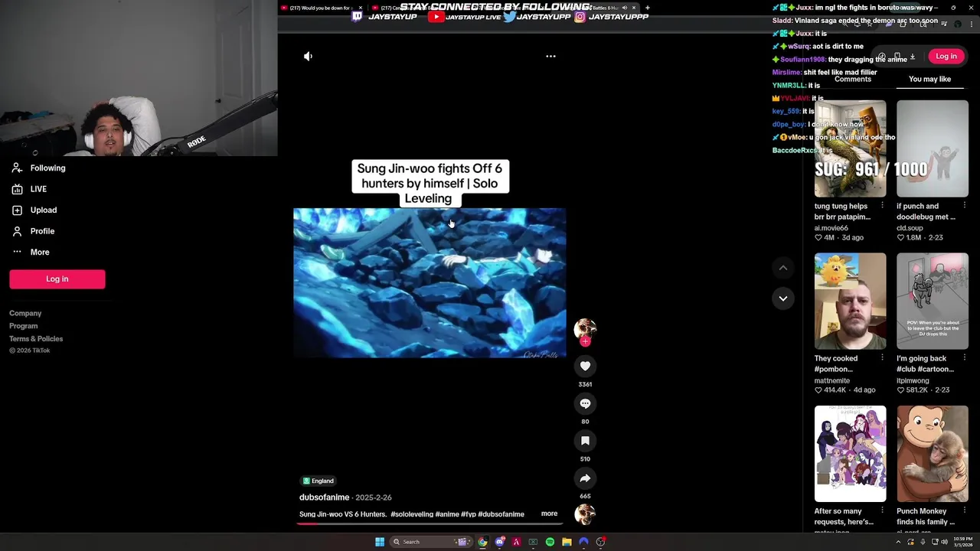Open the Windows Start menu
Image resolution: width=980 pixels, height=551 pixels.
pos(379,542)
